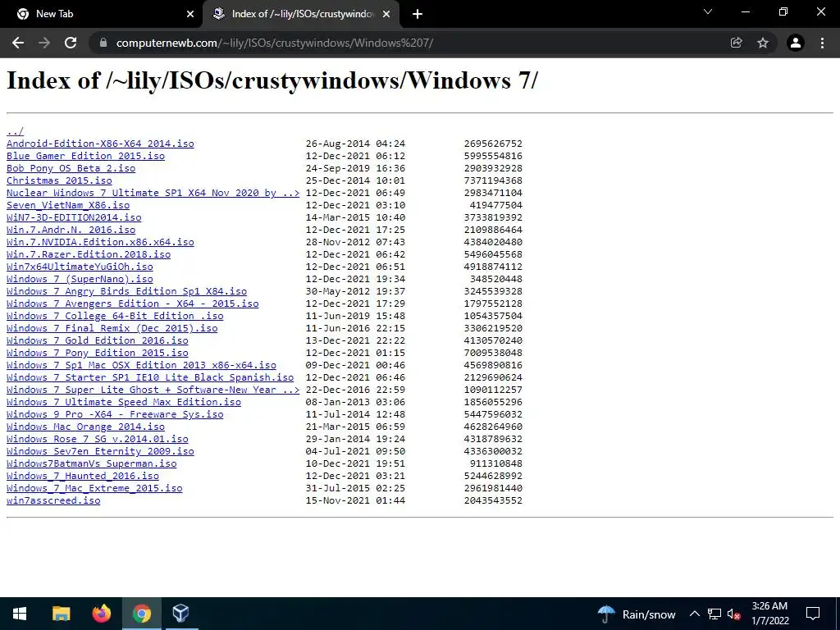840x630 pixels.
Task: Expand the hidden system tray icons
Action: point(694,614)
